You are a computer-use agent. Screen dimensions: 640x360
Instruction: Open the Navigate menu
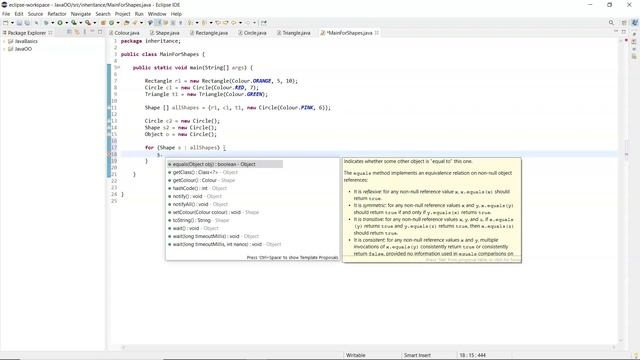[x=81, y=14]
